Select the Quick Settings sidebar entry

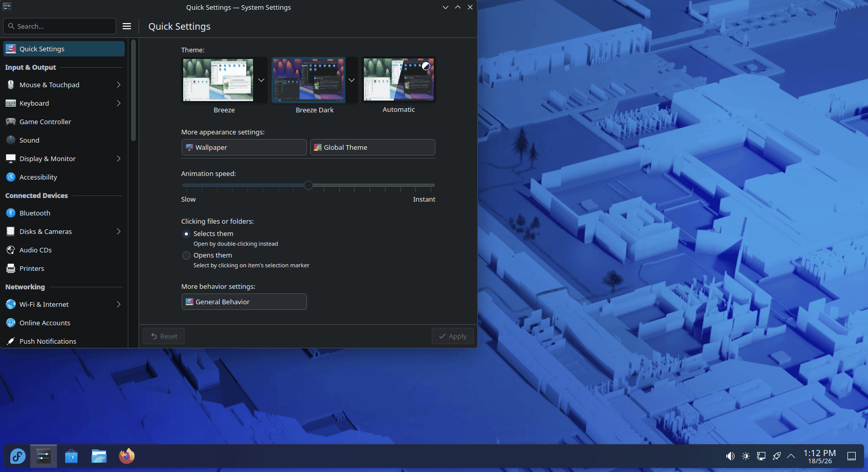pyautogui.click(x=64, y=49)
